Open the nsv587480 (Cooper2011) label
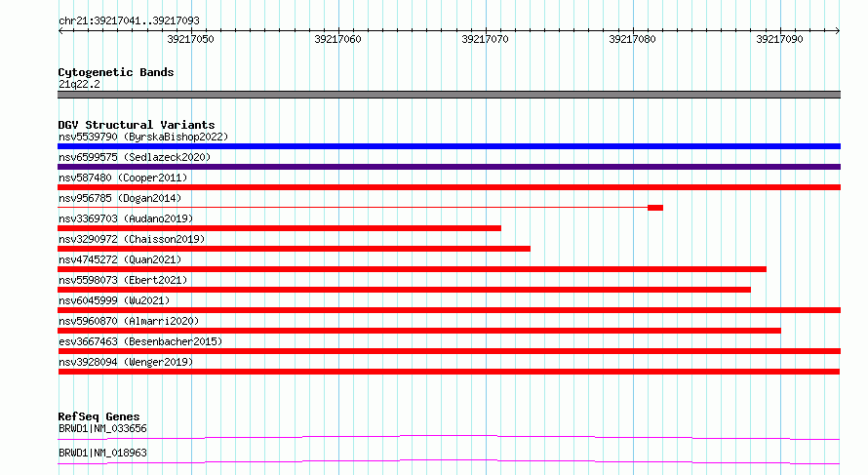The width and height of the screenshot is (868, 475). (123, 178)
